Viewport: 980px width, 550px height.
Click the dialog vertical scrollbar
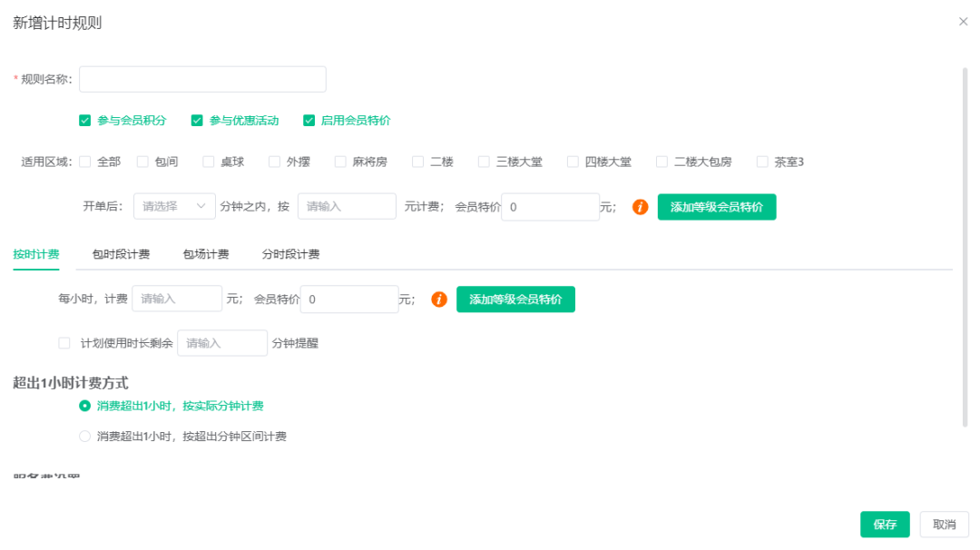pyautogui.click(x=965, y=248)
